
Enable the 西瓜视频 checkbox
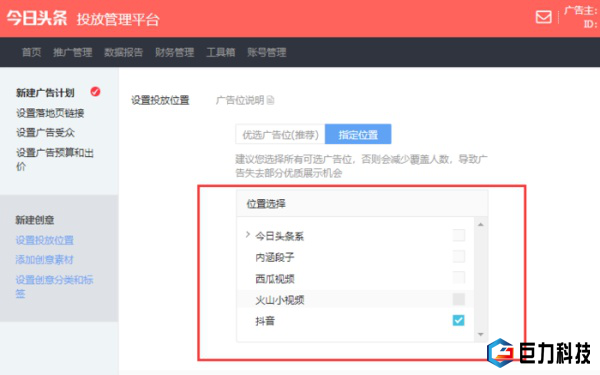[458, 277]
